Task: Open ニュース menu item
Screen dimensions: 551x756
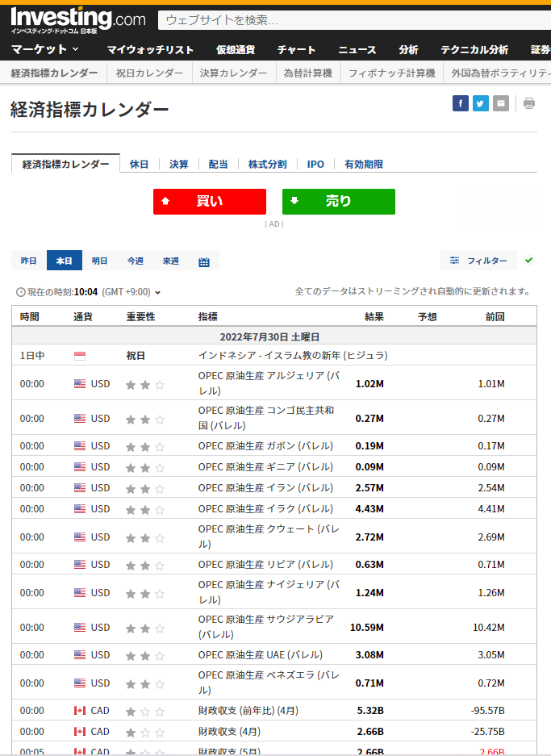Action: coord(357,50)
